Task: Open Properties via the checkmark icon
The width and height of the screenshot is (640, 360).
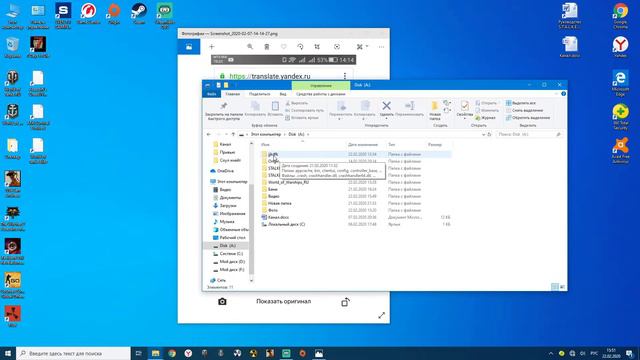Action: point(464,106)
